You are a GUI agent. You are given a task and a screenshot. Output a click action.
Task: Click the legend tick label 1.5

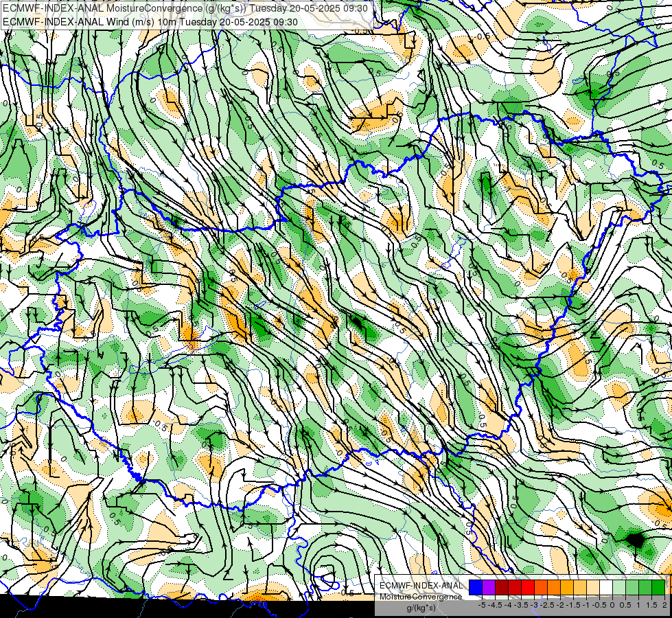tap(652, 605)
